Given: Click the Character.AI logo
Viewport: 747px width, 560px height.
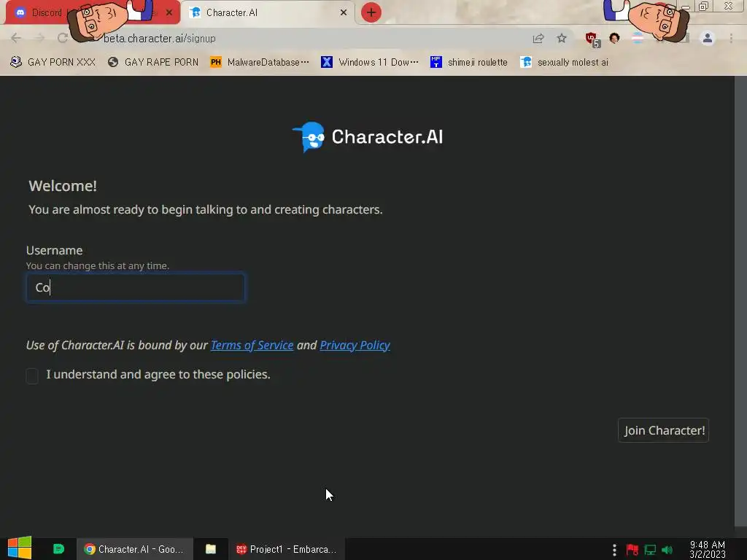Looking at the screenshot, I should click(x=368, y=137).
